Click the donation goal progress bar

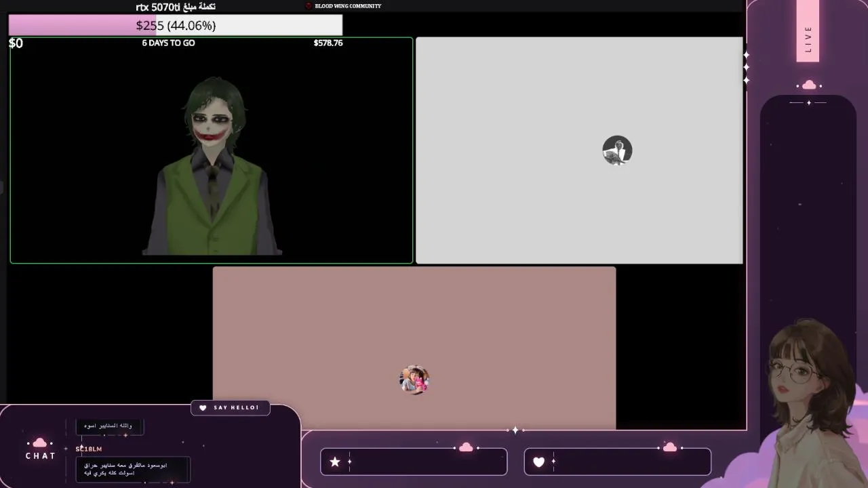coord(176,25)
